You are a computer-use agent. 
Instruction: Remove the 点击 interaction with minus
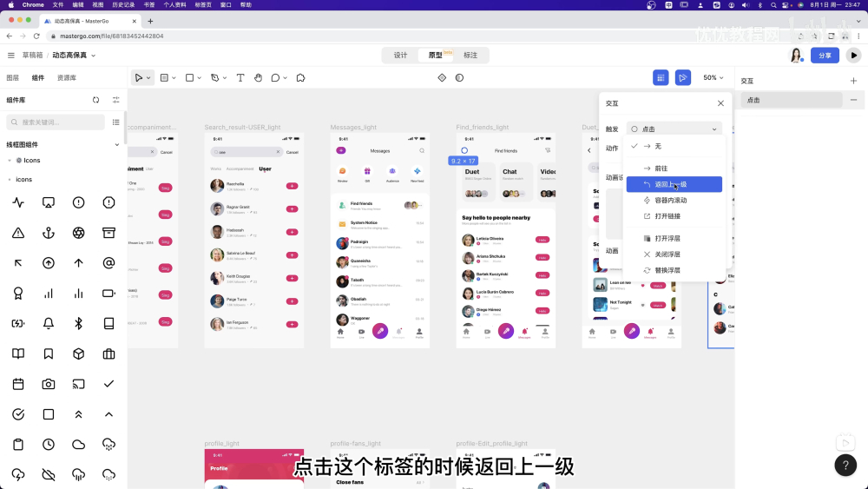[853, 100]
